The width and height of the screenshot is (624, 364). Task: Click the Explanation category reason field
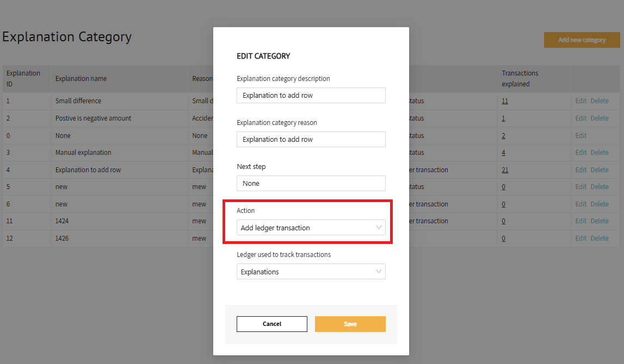(x=311, y=140)
